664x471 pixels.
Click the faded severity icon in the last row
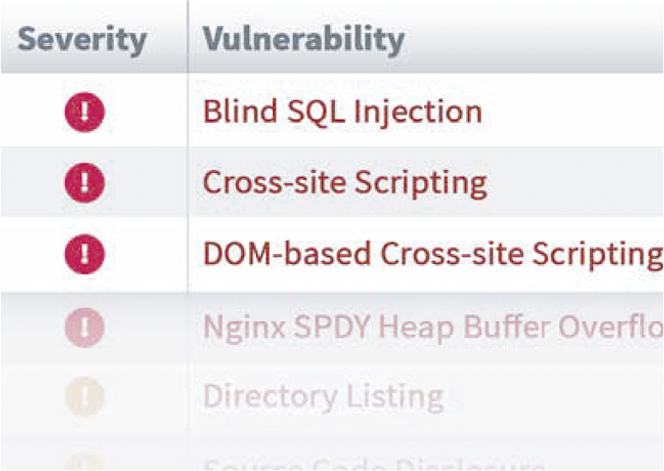tap(85, 463)
